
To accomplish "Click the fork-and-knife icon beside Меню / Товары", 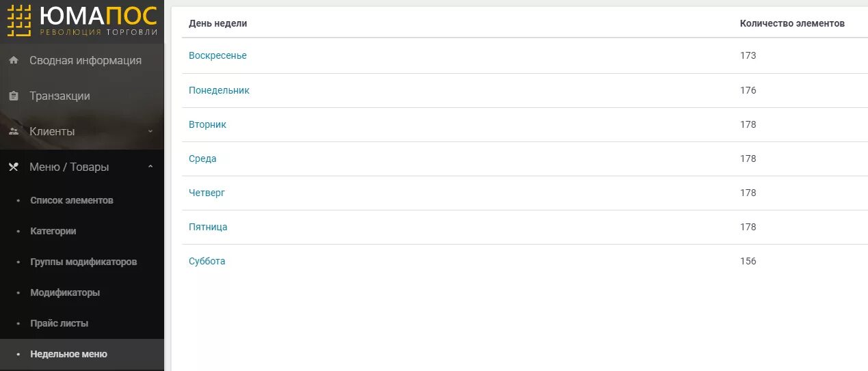I will [14, 167].
